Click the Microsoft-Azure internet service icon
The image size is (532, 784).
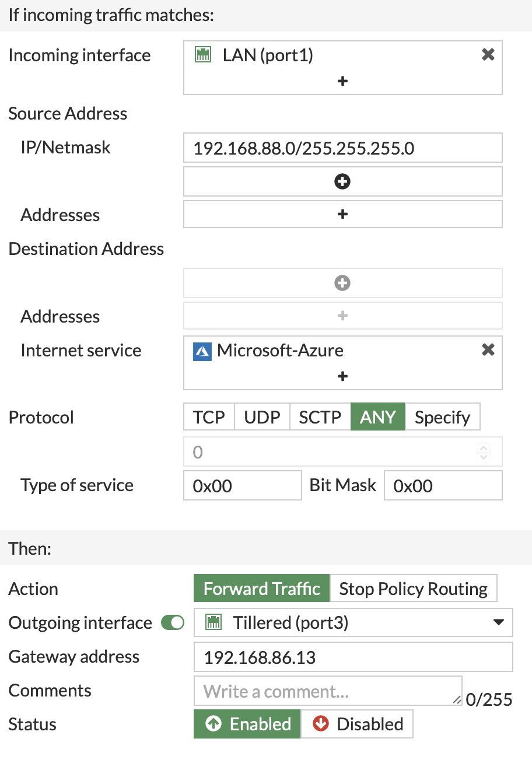(x=202, y=351)
